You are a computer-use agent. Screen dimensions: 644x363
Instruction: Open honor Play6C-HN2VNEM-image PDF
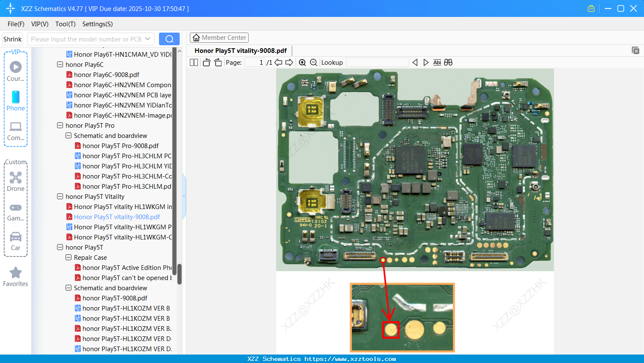[119, 115]
